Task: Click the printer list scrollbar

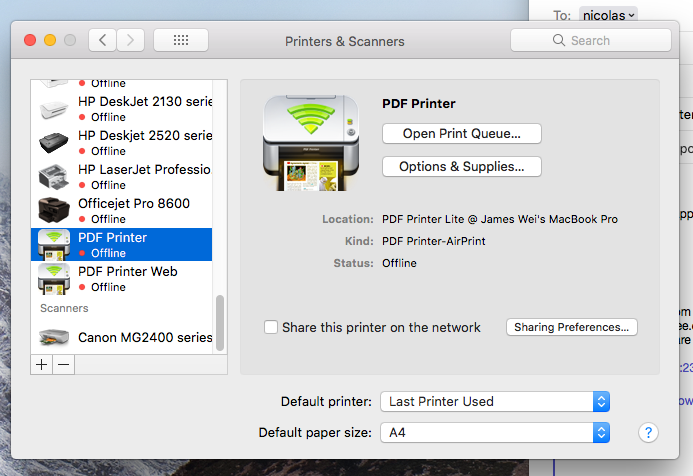Action: coord(220,323)
